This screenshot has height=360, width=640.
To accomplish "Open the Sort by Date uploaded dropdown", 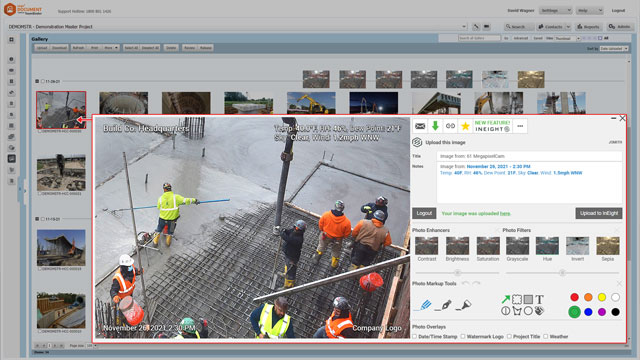I will (x=614, y=49).
